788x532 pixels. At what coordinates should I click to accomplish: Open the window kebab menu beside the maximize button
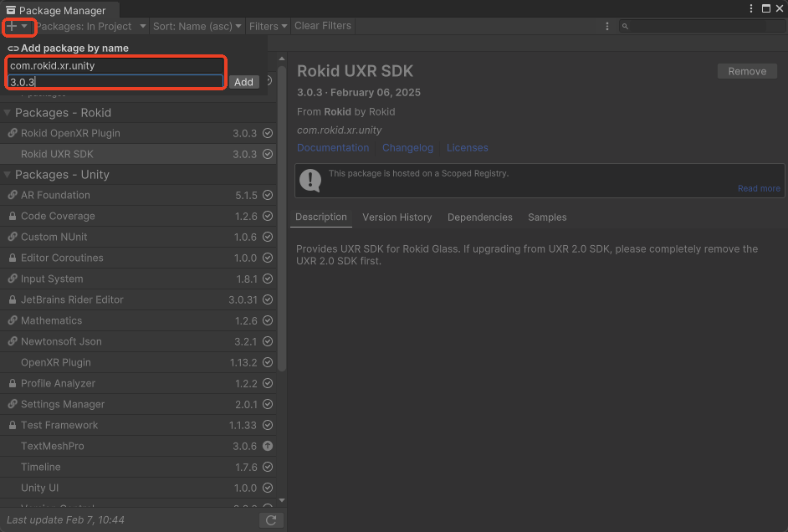pyautogui.click(x=751, y=8)
